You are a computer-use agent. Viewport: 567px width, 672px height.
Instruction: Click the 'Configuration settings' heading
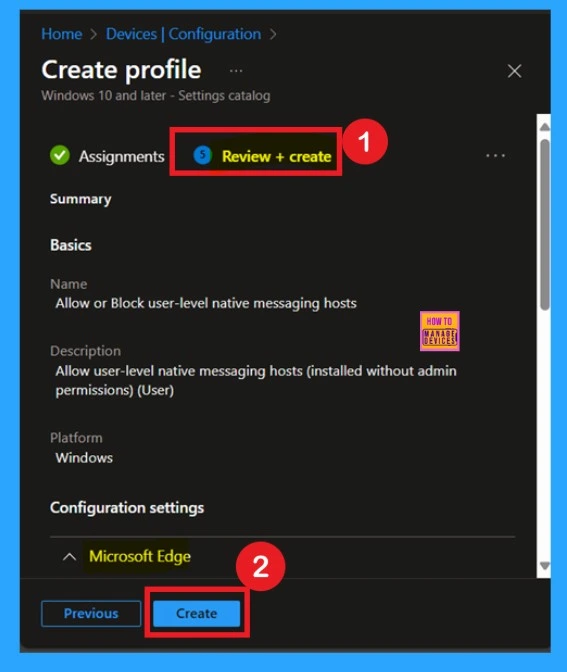pyautogui.click(x=127, y=507)
